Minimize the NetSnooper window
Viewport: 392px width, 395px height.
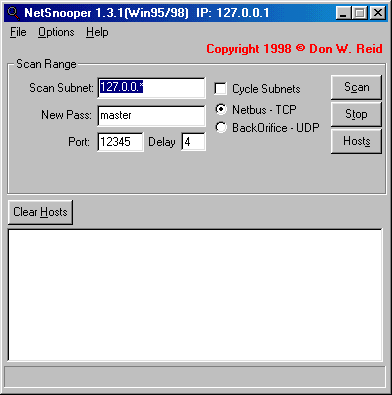click(x=343, y=13)
